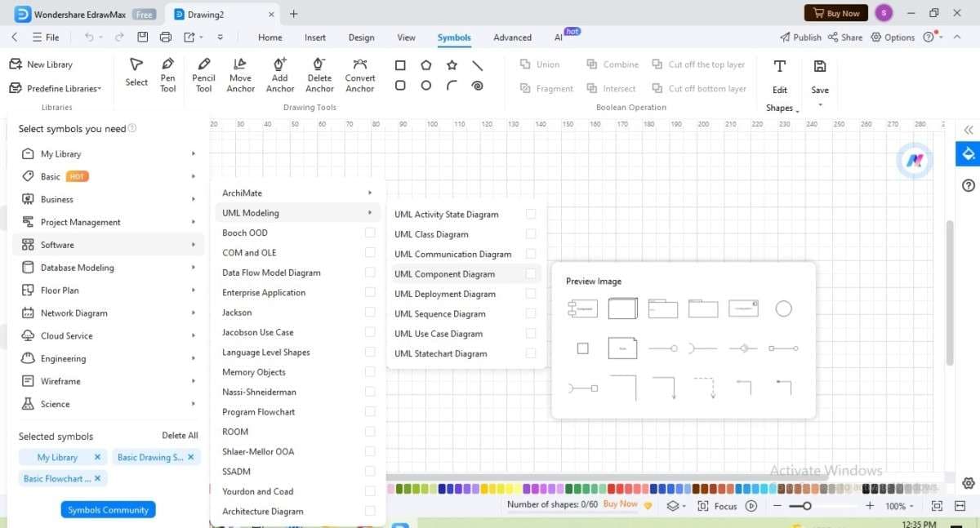This screenshot has height=528, width=980.
Task: Remove the My Library selected symbol tag
Action: (x=97, y=457)
